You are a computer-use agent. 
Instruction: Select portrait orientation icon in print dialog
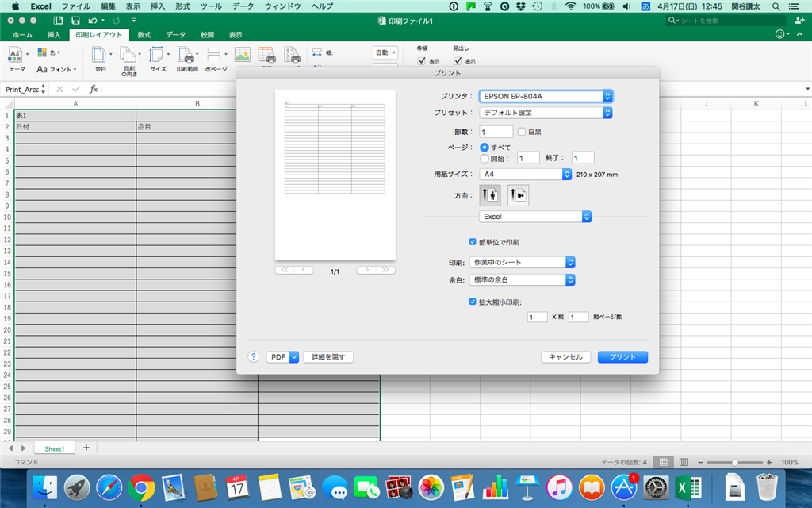click(x=490, y=195)
